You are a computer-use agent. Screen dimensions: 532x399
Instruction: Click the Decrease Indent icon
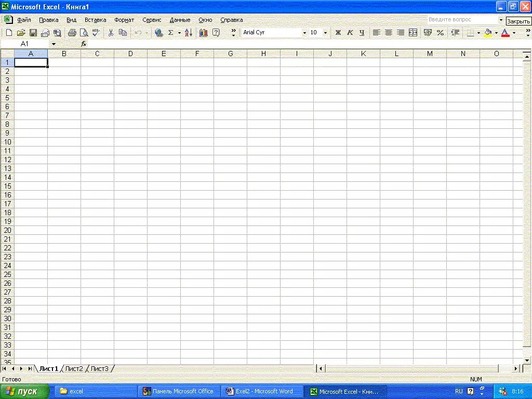tap(455, 33)
